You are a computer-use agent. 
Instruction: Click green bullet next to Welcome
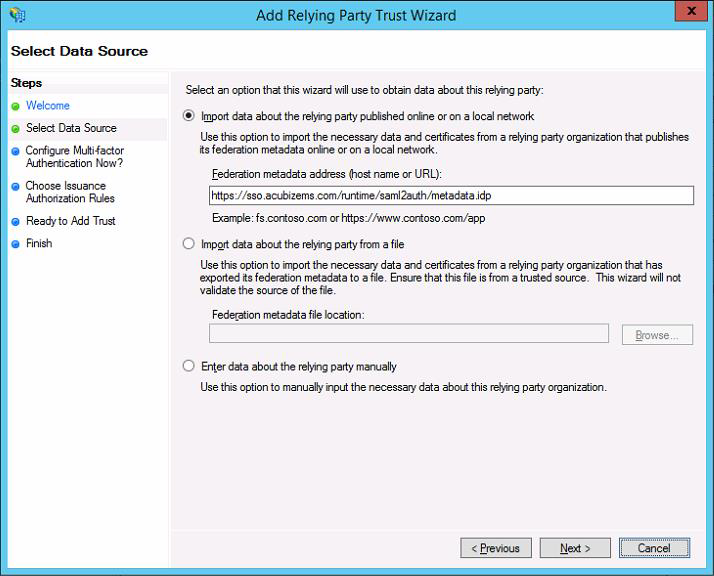(x=15, y=106)
